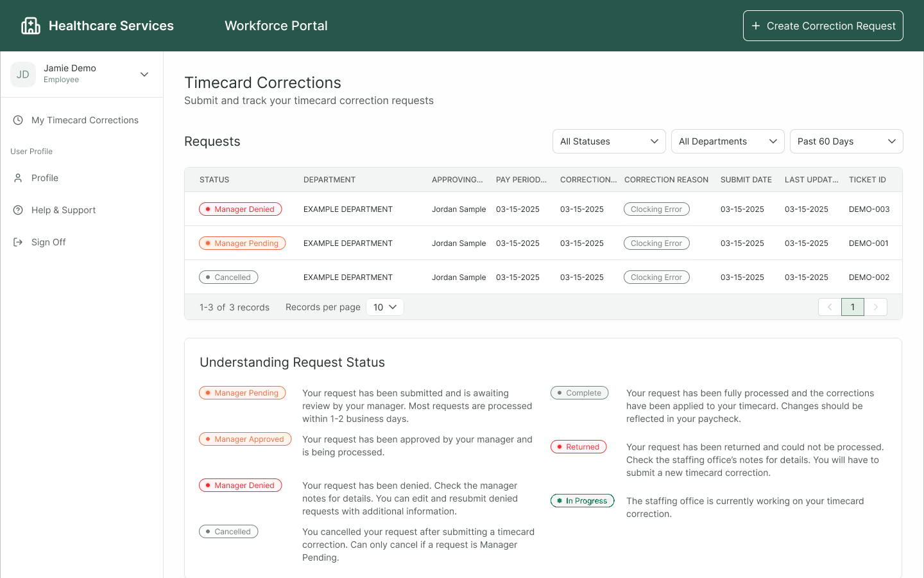Click the TICKET ID column header
Image resolution: width=924 pixels, height=578 pixels.
(868, 180)
